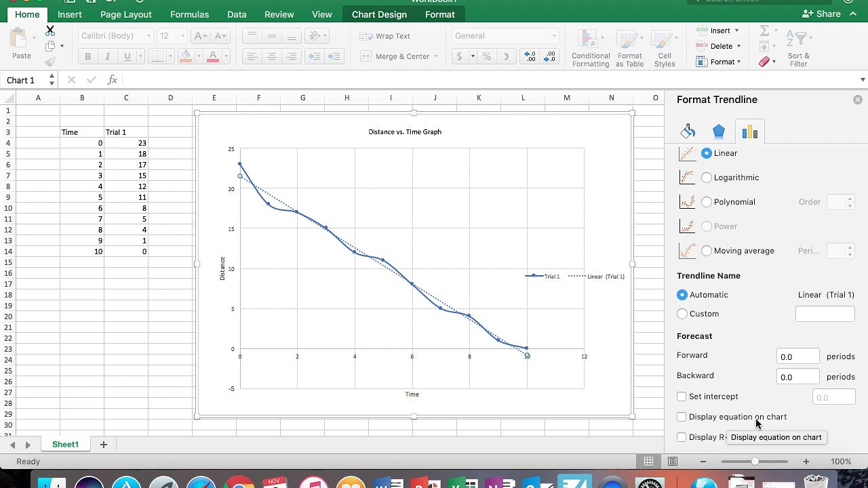868x488 pixels.
Task: Open the Merge & Center dropdown arrow
Action: click(x=435, y=57)
